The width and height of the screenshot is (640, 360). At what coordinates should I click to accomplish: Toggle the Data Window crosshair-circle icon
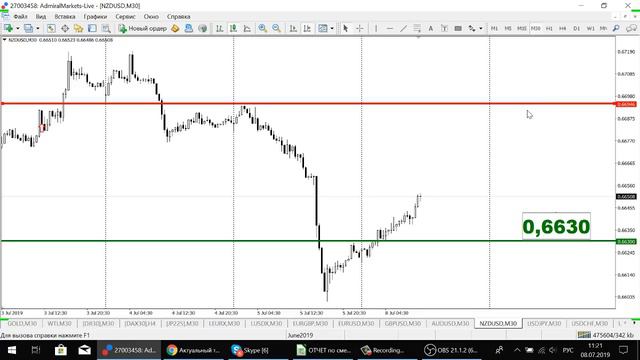[65, 28]
